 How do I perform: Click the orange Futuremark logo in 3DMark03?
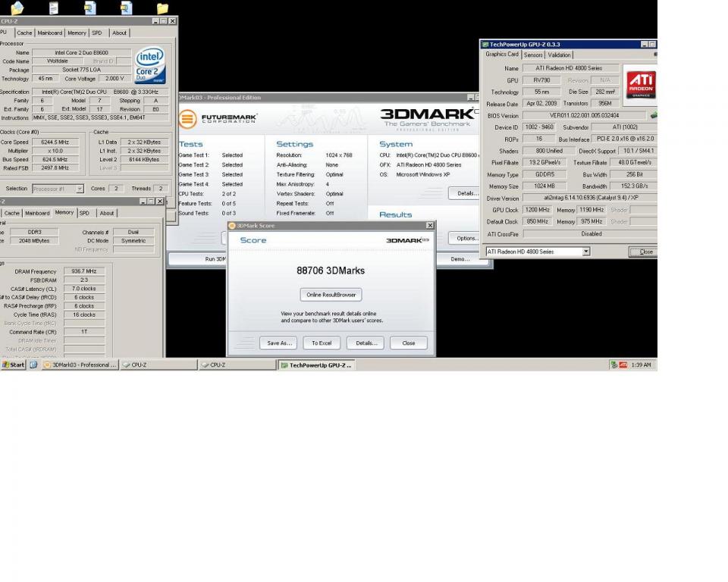(x=187, y=118)
